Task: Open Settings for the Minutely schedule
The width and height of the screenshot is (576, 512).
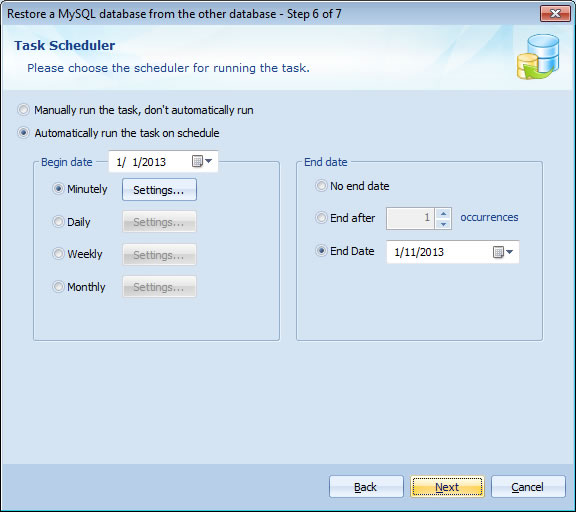Action: (x=159, y=190)
